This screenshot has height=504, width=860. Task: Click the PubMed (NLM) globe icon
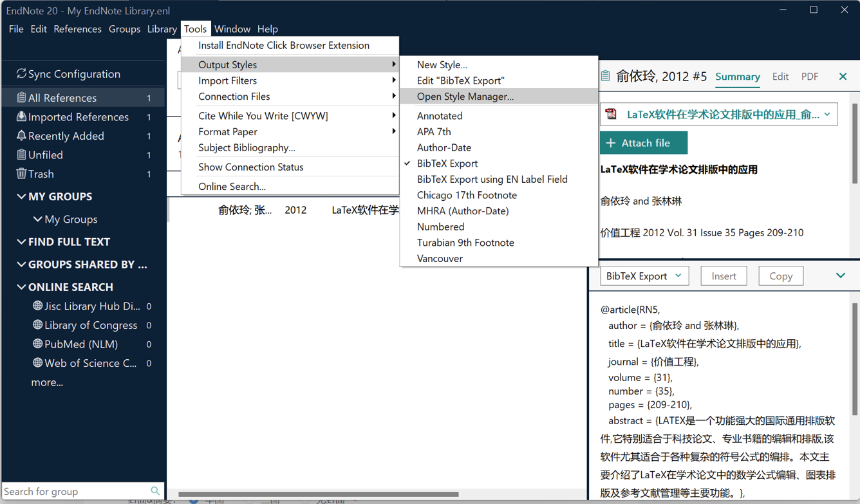click(x=37, y=344)
